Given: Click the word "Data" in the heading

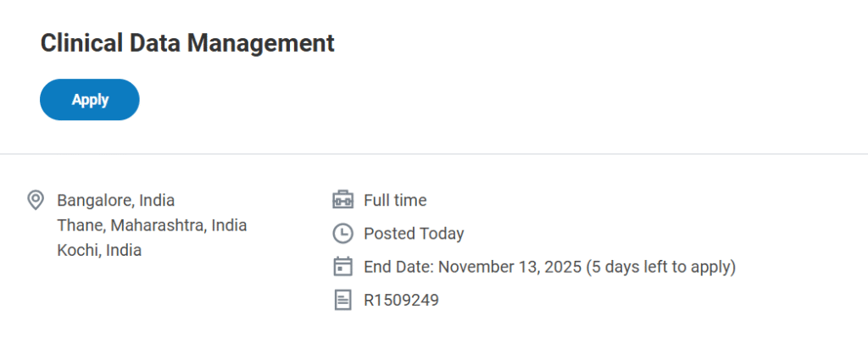Looking at the screenshot, I should [153, 43].
